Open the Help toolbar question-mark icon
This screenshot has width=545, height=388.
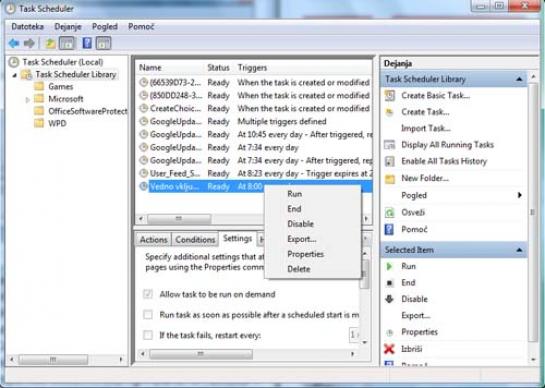pyautogui.click(x=87, y=43)
